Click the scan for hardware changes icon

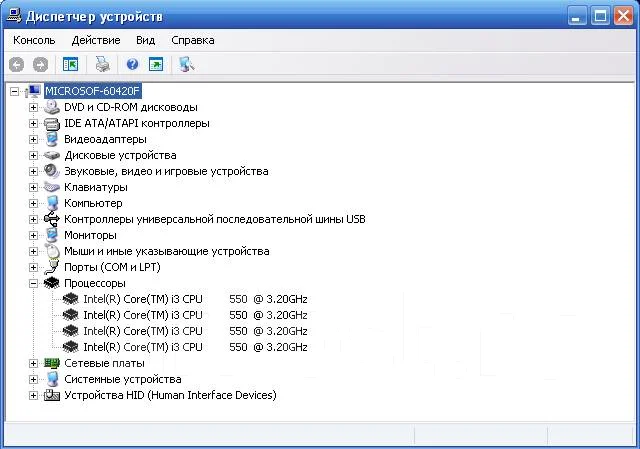coord(186,64)
